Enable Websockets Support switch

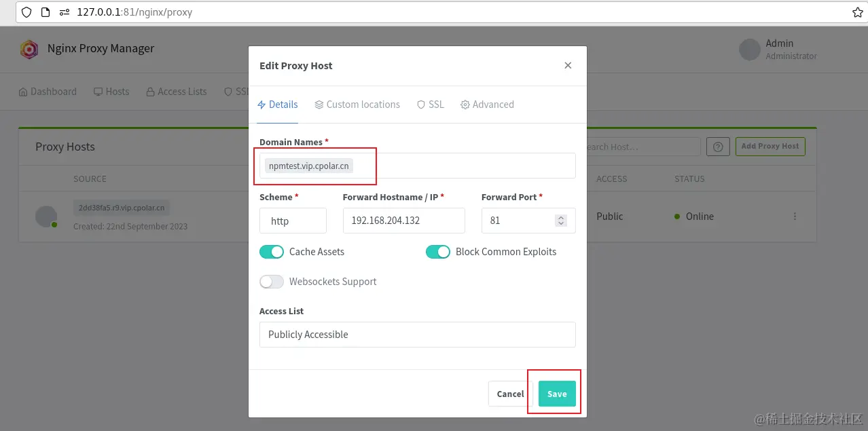pos(272,282)
